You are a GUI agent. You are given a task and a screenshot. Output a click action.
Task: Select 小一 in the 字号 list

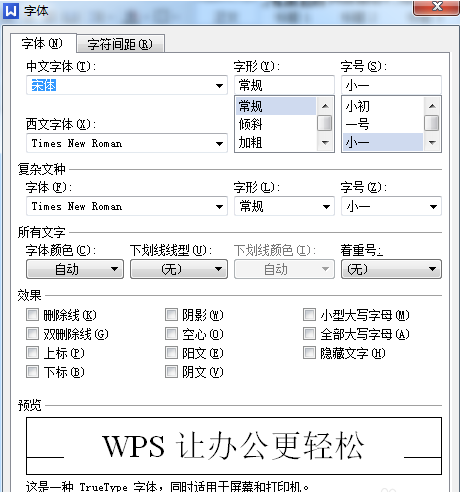click(383, 142)
